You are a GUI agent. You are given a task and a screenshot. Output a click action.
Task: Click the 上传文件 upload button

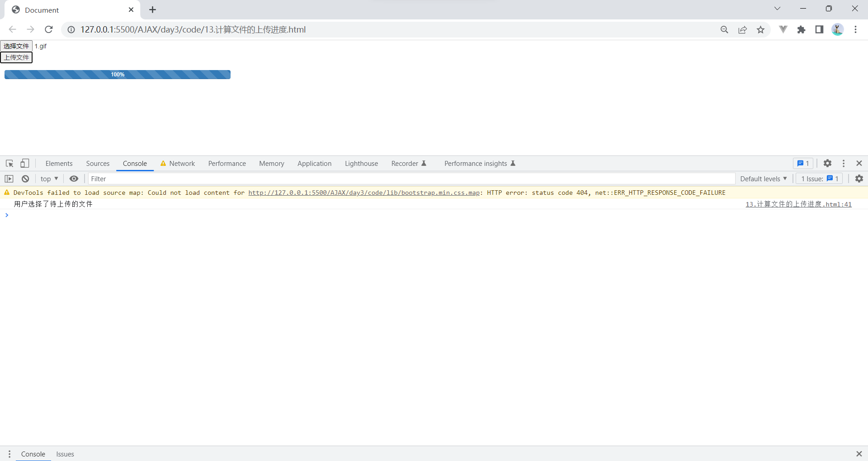tap(16, 57)
